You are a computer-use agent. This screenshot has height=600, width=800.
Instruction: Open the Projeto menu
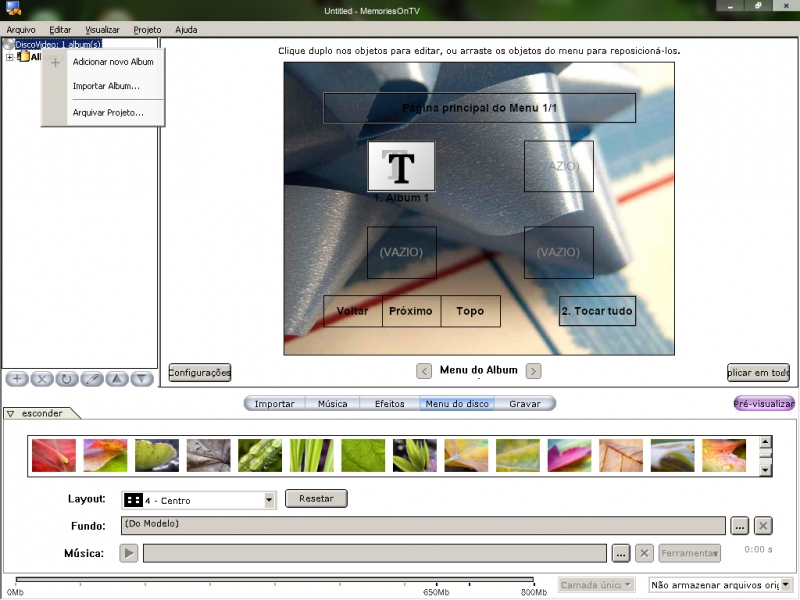pyautogui.click(x=147, y=30)
